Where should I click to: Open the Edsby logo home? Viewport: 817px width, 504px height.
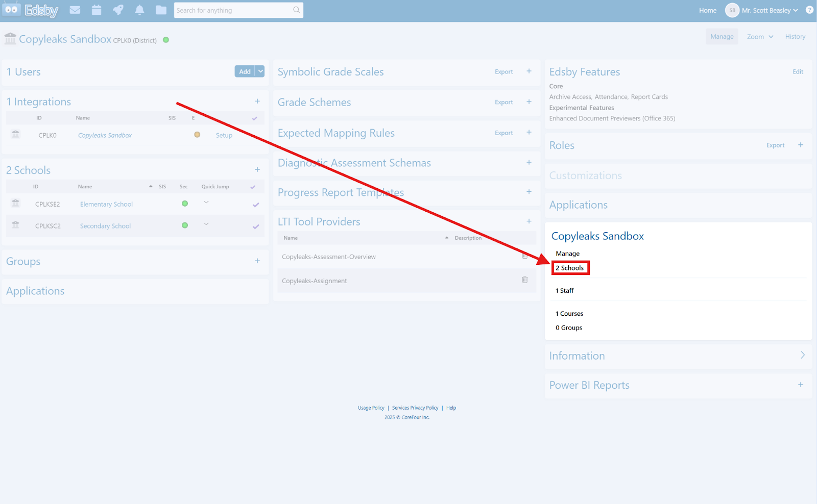[31, 10]
